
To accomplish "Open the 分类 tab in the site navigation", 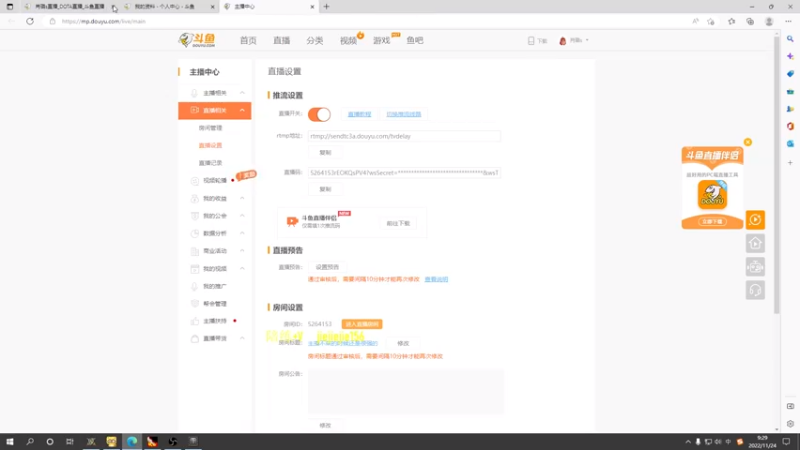I will click(x=315, y=40).
